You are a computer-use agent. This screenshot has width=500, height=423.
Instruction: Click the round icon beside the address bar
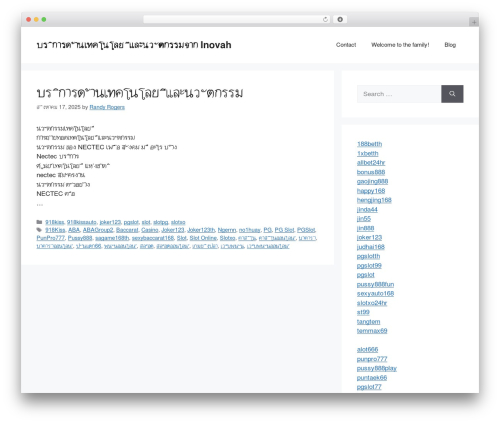click(340, 20)
